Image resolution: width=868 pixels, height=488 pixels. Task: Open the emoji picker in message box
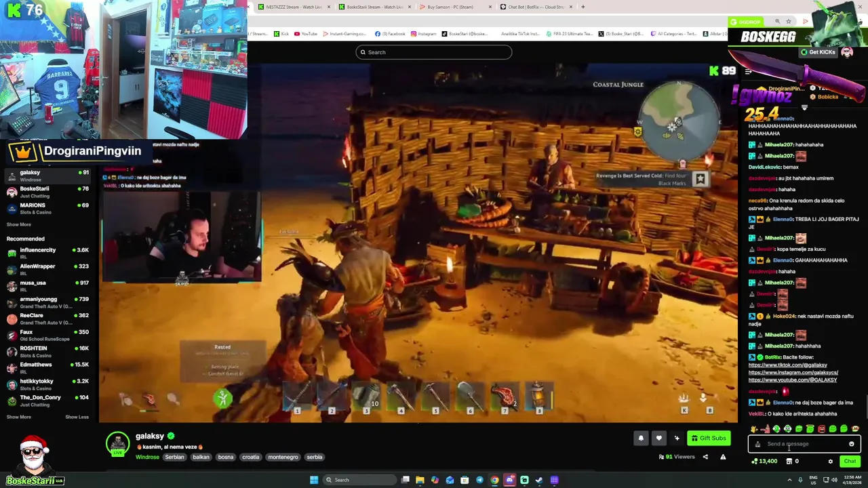click(852, 444)
